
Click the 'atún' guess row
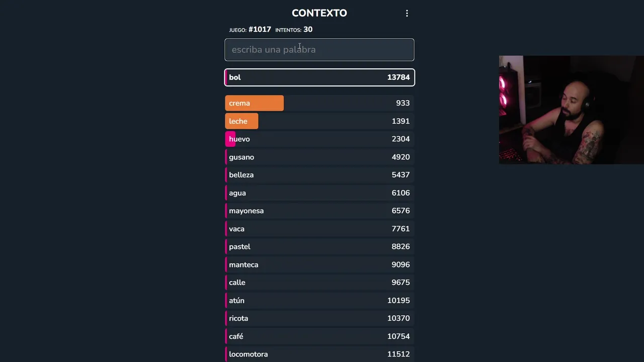click(319, 301)
